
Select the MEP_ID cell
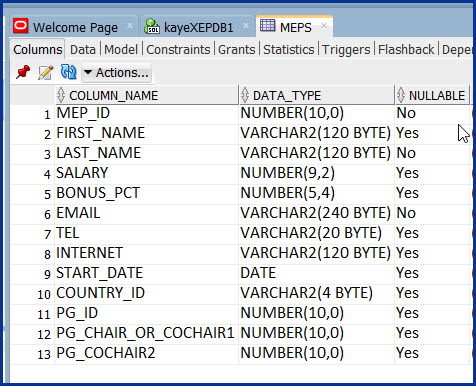146,114
